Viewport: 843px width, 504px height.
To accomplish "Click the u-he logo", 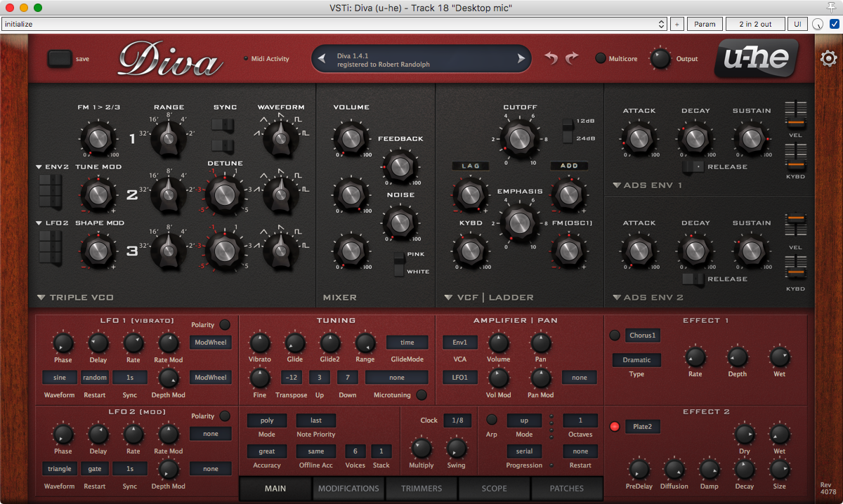I will [x=756, y=58].
